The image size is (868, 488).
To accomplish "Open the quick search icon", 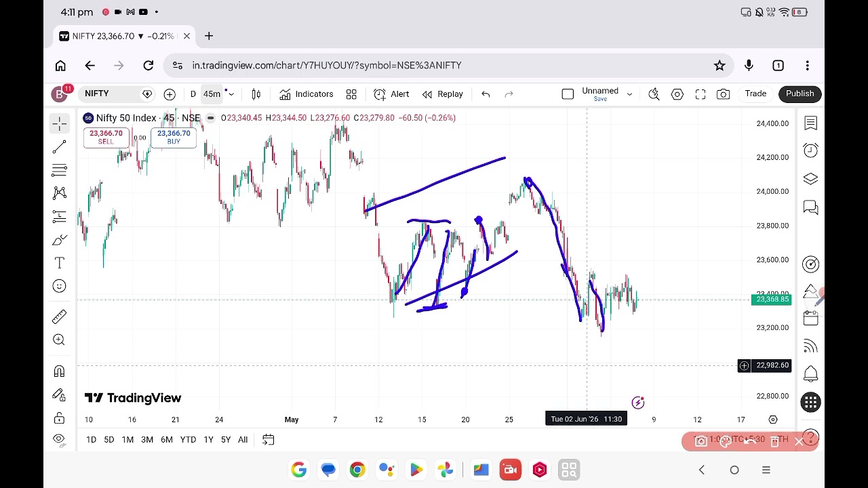I will [x=654, y=94].
